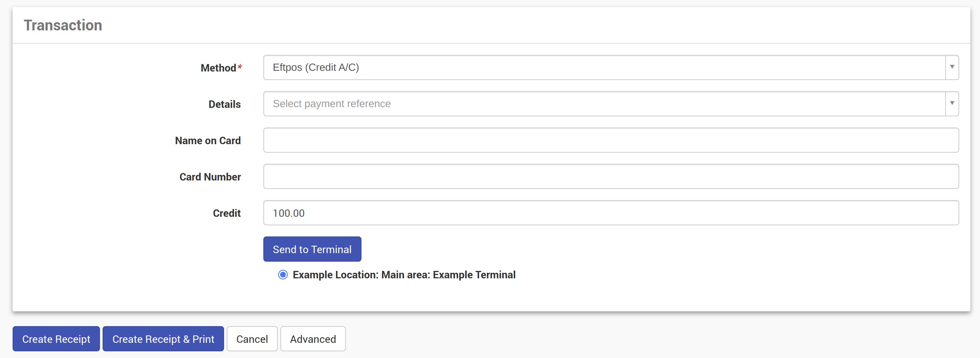This screenshot has height=358, width=980.
Task: Click the Card Number label
Action: [210, 177]
